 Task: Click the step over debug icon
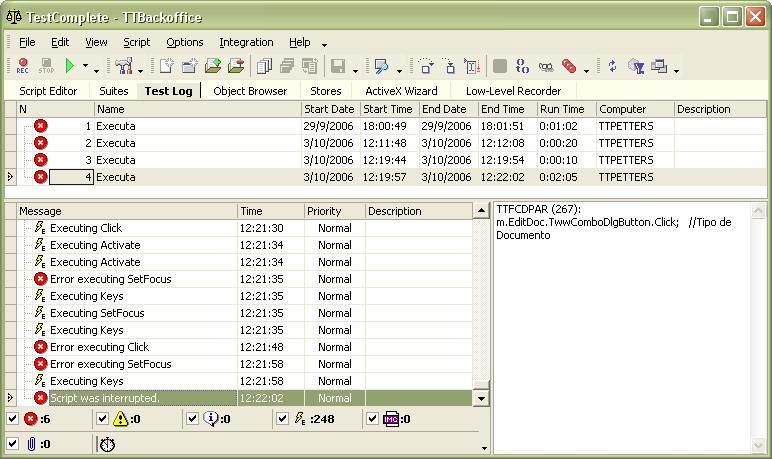point(426,66)
